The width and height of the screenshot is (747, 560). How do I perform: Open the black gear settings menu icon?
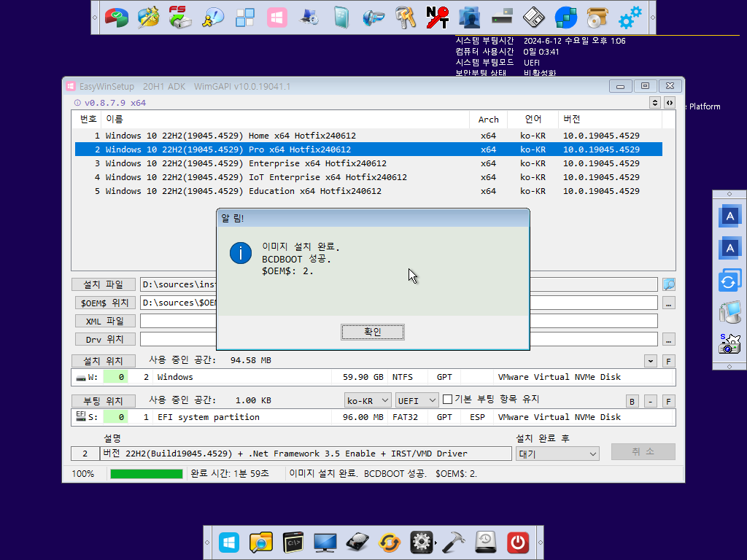[421, 542]
